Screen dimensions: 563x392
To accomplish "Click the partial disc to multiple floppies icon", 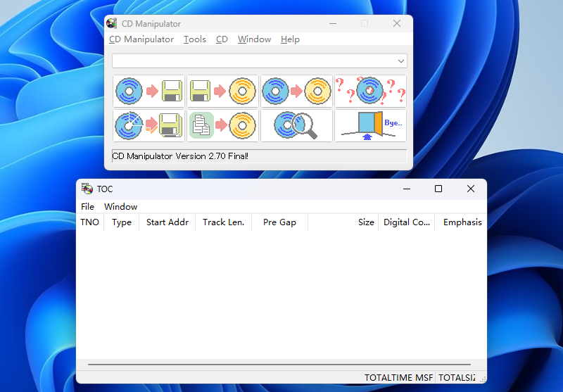I will click(x=148, y=126).
